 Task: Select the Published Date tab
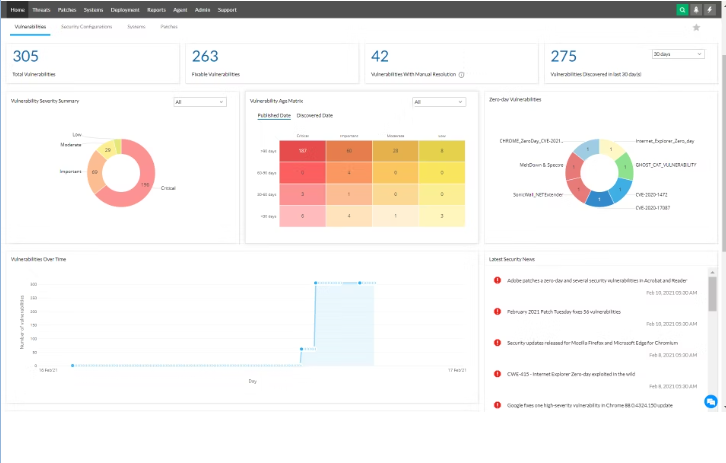[274, 115]
